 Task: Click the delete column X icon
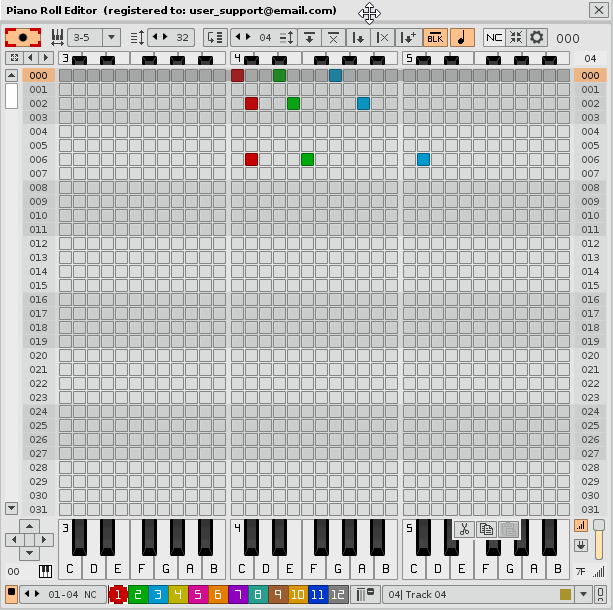382,38
